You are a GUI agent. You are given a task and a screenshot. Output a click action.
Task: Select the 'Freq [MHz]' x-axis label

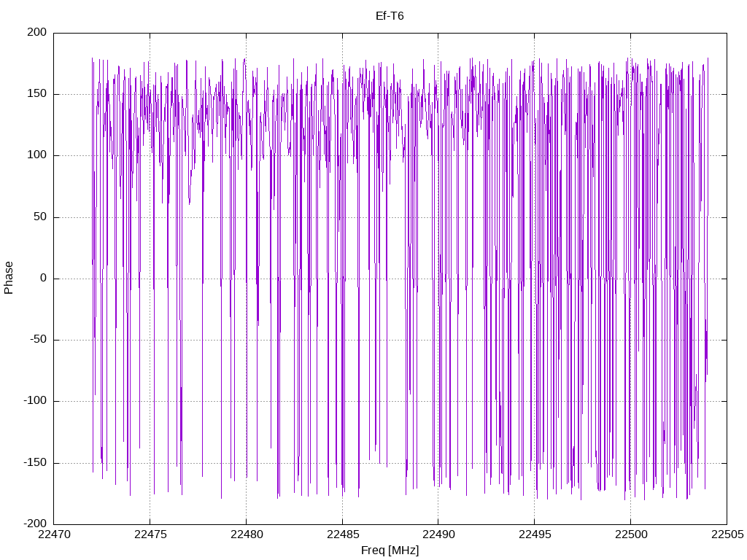coord(390,551)
